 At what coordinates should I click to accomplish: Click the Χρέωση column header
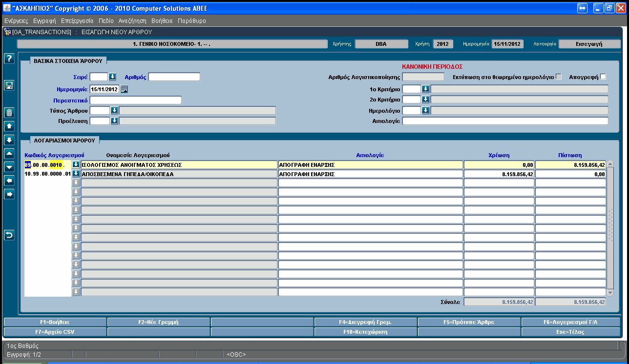coord(499,155)
